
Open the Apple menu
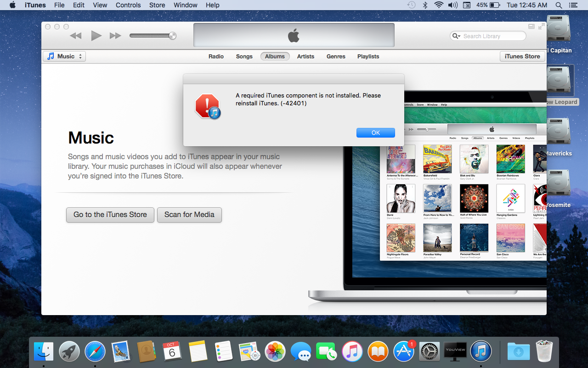coord(12,5)
